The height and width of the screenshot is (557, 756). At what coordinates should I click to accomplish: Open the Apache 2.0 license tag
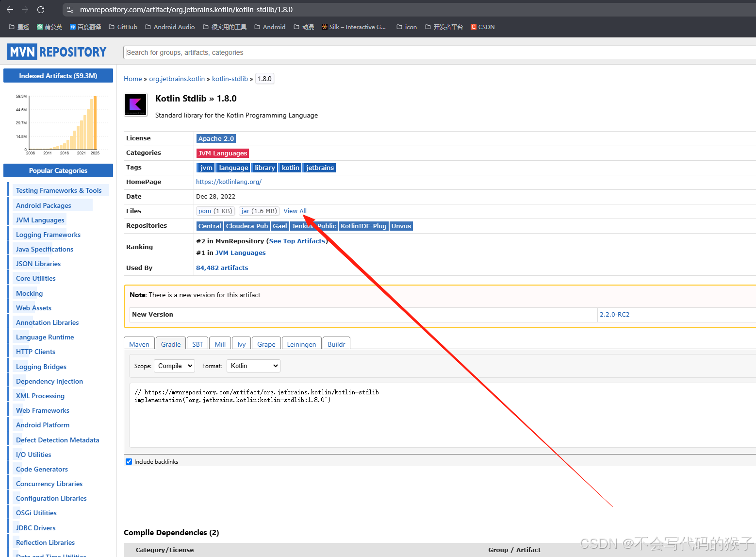coord(216,138)
